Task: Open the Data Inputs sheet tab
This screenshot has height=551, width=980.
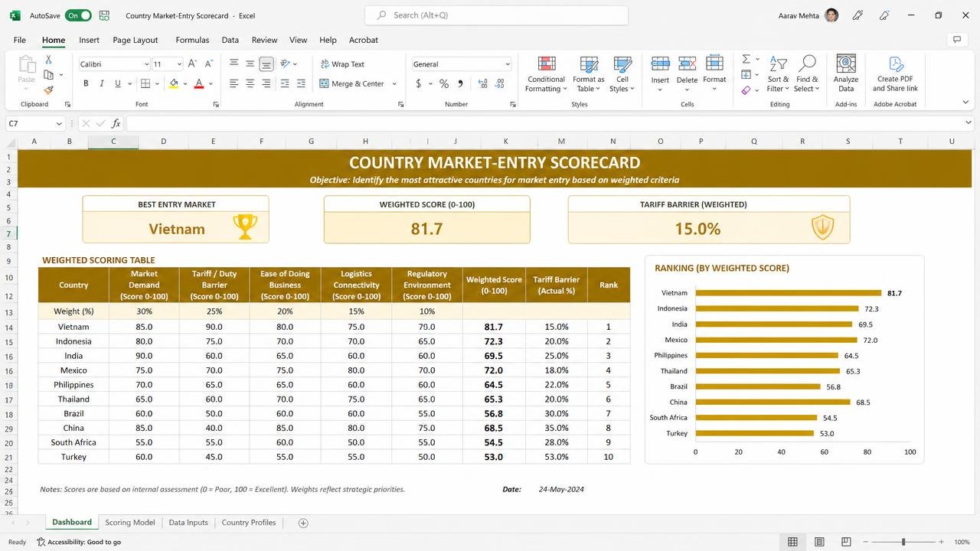Action: click(188, 523)
